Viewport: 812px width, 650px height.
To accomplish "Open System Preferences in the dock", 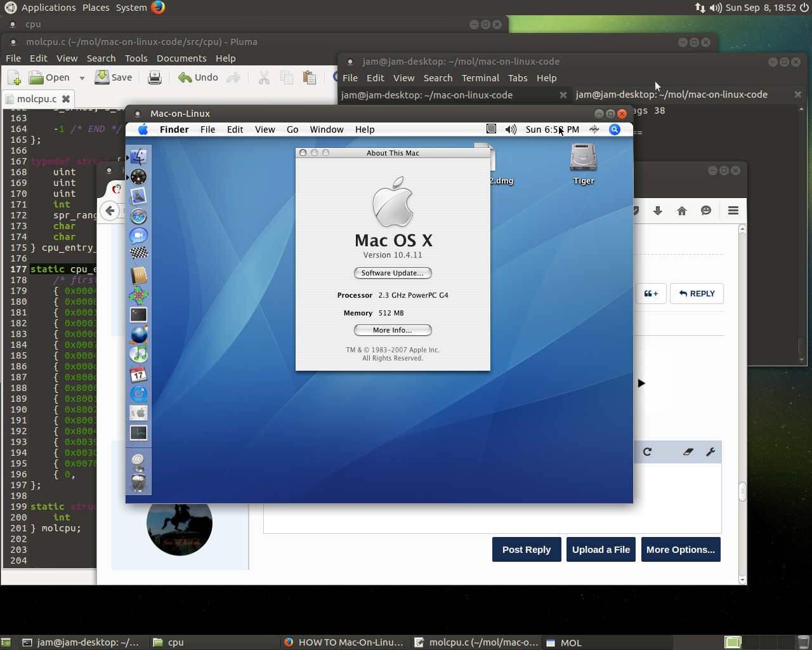I will [139, 414].
